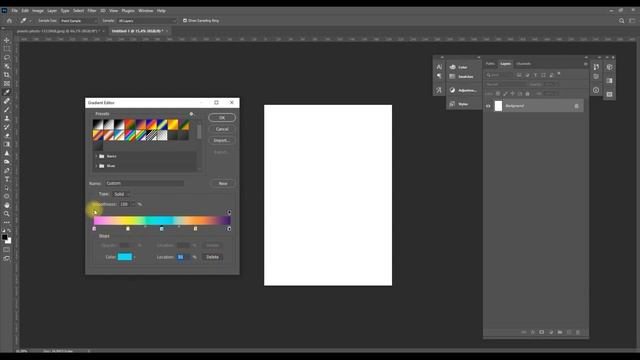
Task: Switch to the Channels tab
Action: (x=523, y=64)
